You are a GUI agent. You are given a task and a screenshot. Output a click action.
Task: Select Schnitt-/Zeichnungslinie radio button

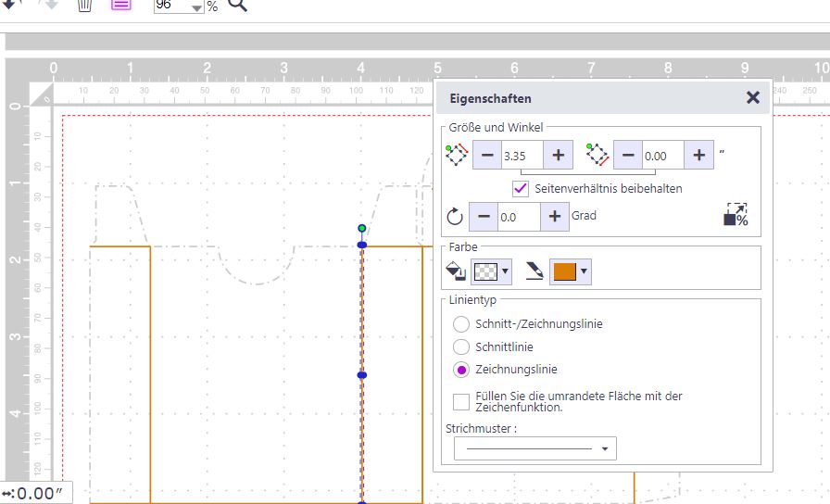[461, 324]
